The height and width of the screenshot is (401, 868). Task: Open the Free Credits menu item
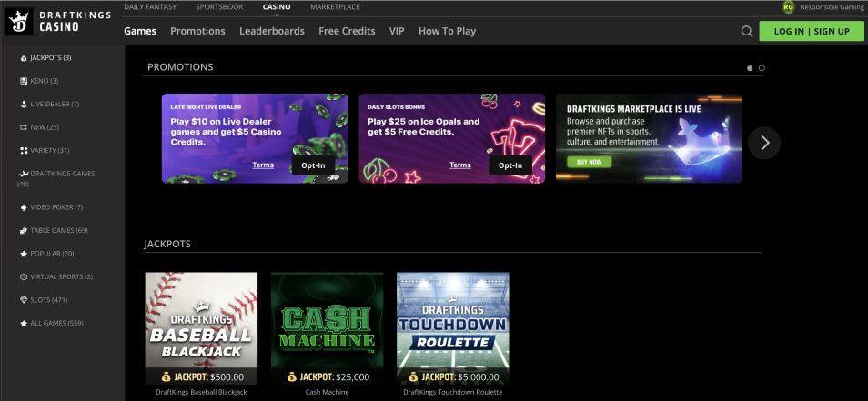pos(347,31)
